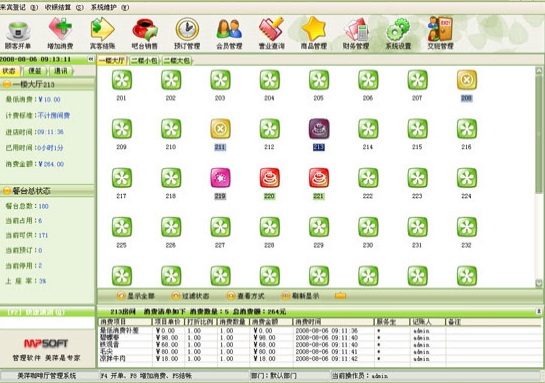The width and height of the screenshot is (545, 383).
Task: Select the 最低消费补差 consumption row
Action: 319,331
